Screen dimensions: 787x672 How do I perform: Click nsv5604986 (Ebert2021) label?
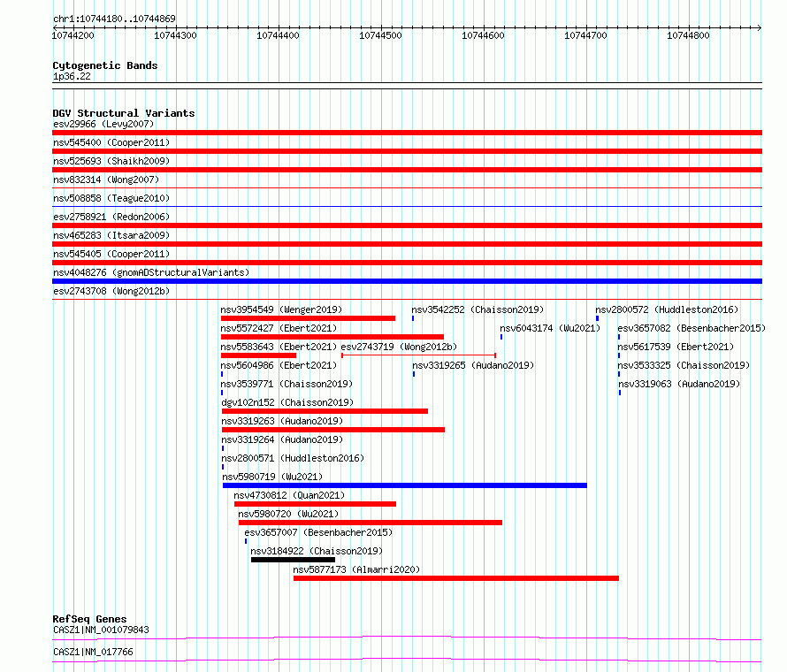279,365
